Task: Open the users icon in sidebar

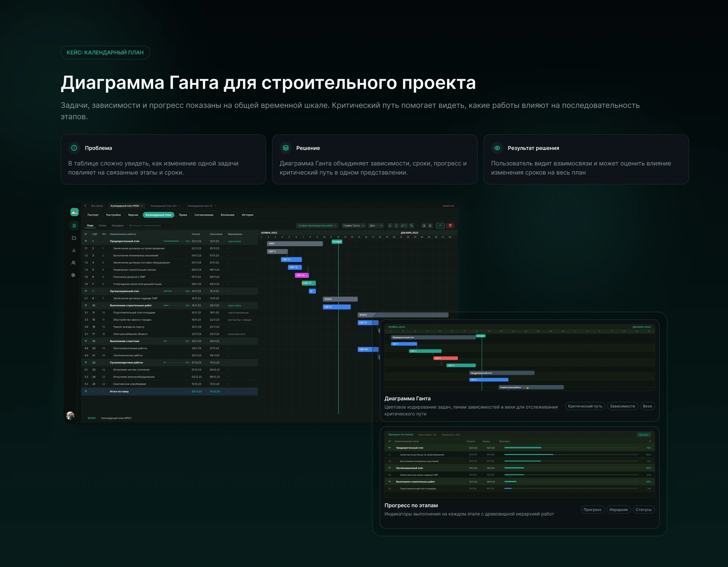Action: (x=74, y=263)
